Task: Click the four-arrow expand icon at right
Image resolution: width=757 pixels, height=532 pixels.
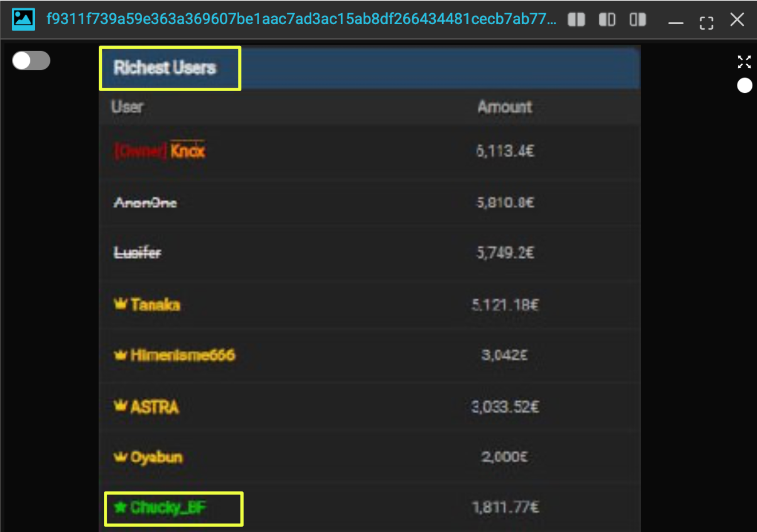Action: point(744,62)
